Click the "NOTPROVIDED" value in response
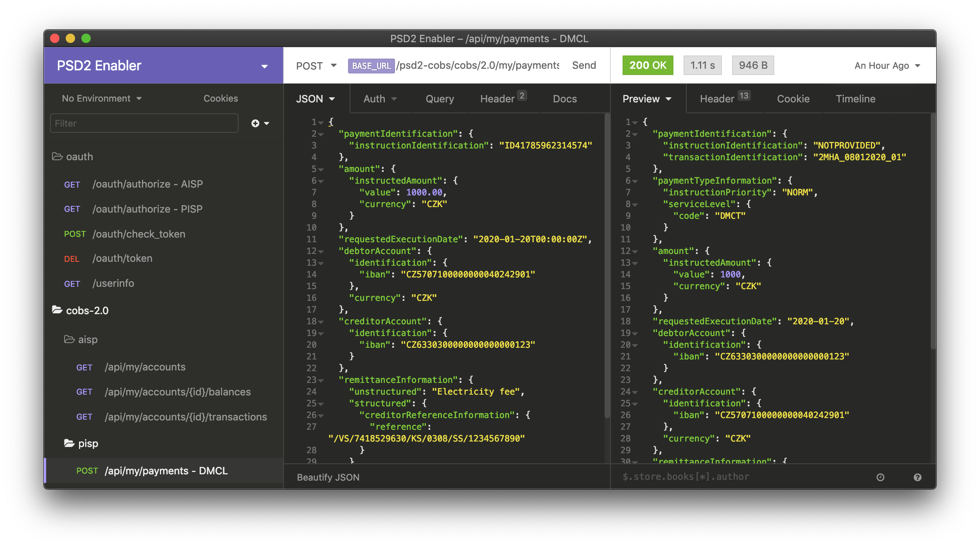Image resolution: width=980 pixels, height=547 pixels. (x=847, y=146)
